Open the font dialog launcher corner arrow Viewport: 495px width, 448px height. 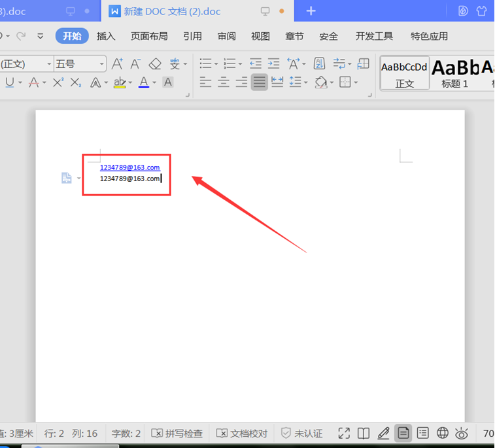pyautogui.click(x=188, y=95)
